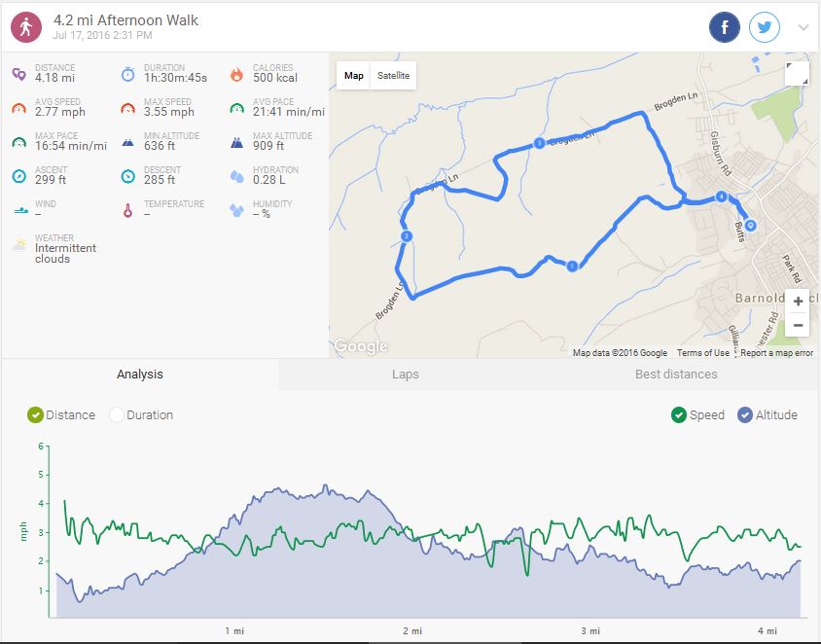The image size is (821, 644).
Task: Select the Map view button
Action: tap(354, 76)
